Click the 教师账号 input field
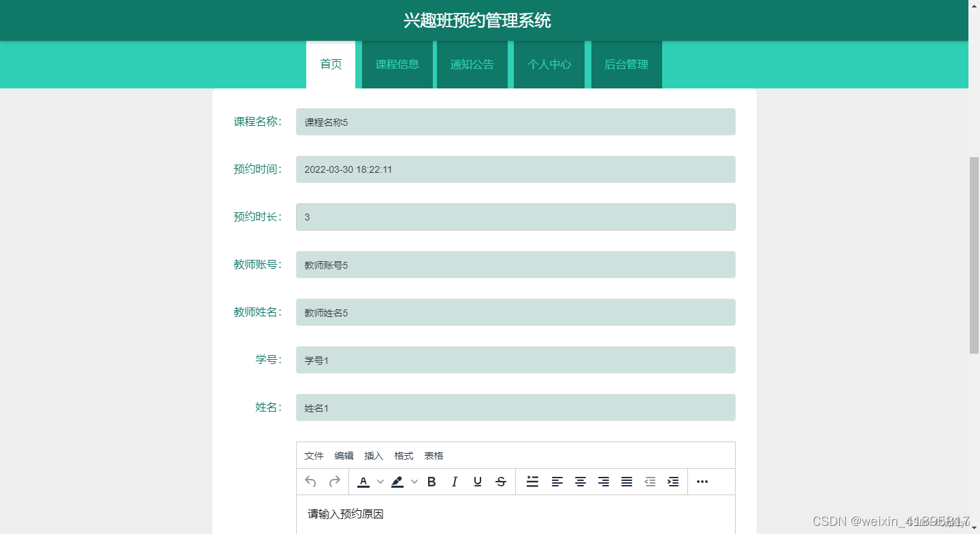Screen dimensions: 980x534 click(x=516, y=265)
